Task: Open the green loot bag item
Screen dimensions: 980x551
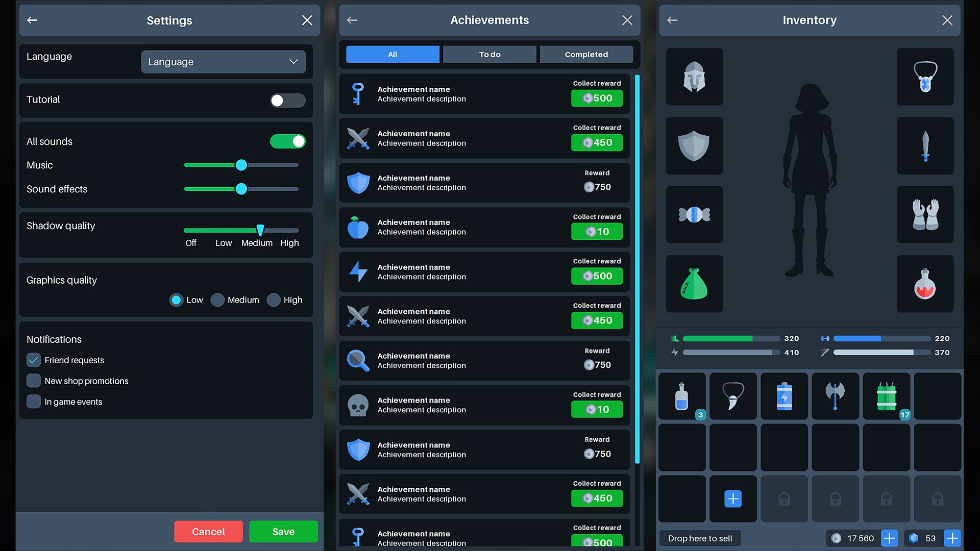Action: [x=694, y=284]
